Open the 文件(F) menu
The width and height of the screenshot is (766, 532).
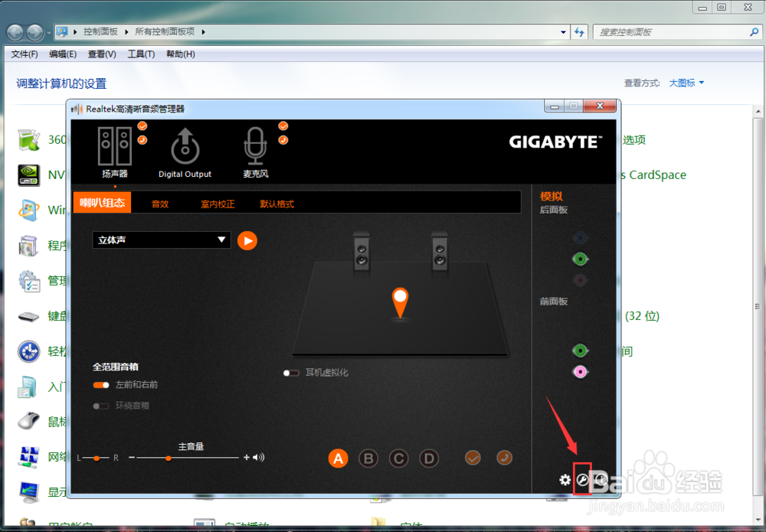(25, 54)
